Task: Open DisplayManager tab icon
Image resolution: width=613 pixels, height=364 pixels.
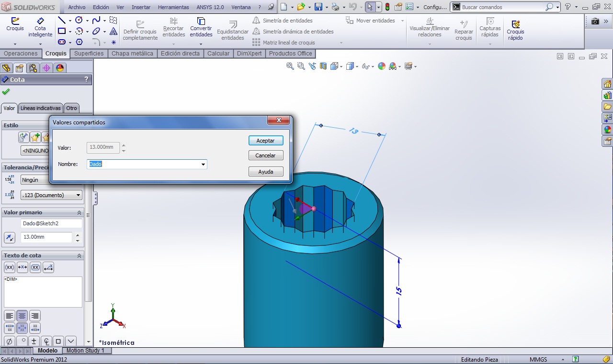Action: coord(59,68)
